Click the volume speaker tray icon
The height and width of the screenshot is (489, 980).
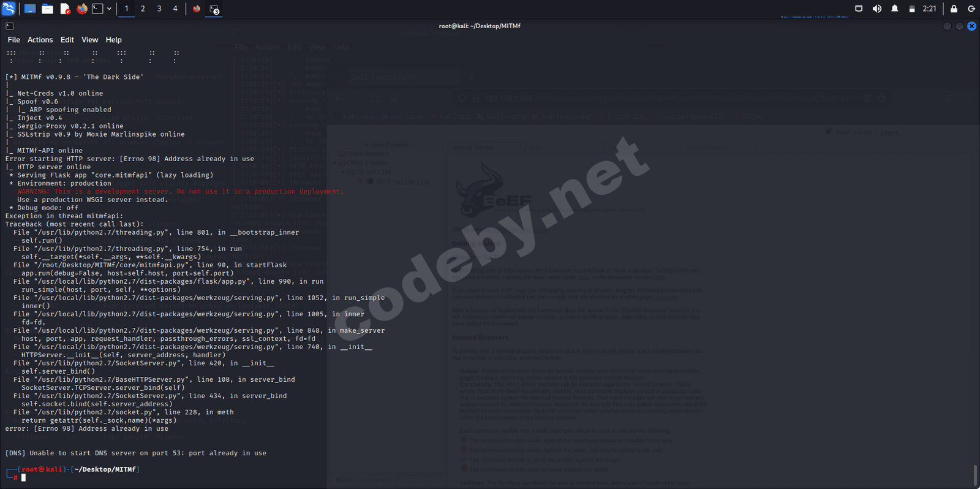(x=877, y=9)
